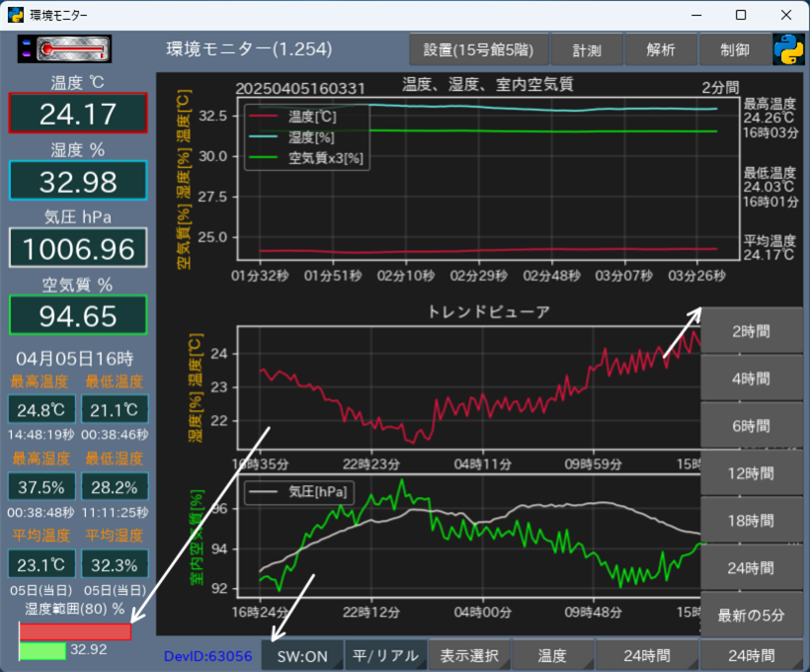Image resolution: width=810 pixels, height=672 pixels.
Task: Click the app icon in title bar
Action: coord(16,15)
